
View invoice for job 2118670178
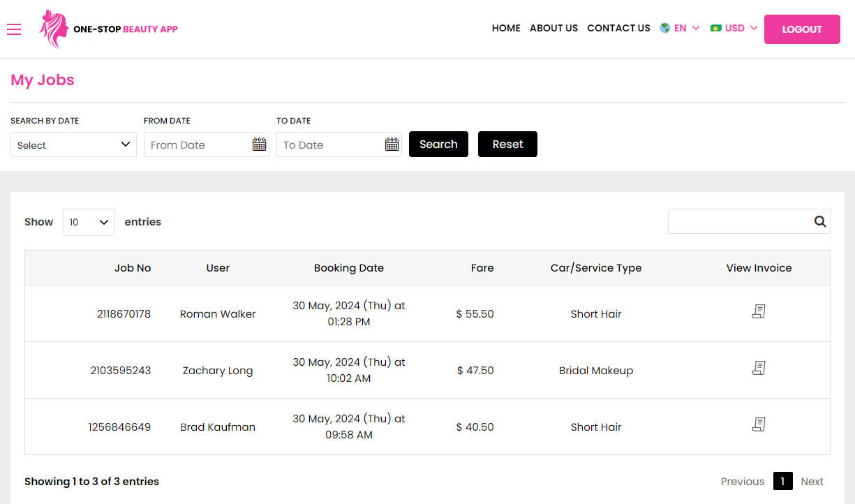pyautogui.click(x=759, y=311)
